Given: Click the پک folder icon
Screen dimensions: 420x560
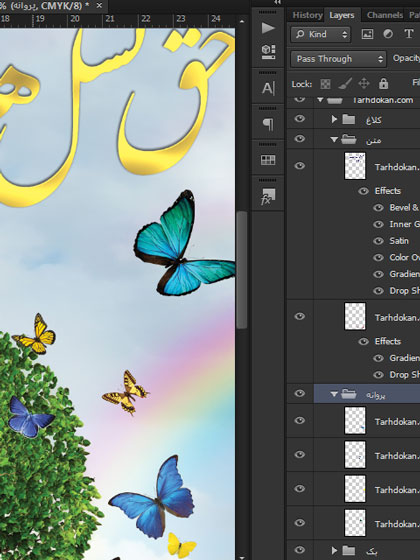Looking at the screenshot, I should click(348, 550).
